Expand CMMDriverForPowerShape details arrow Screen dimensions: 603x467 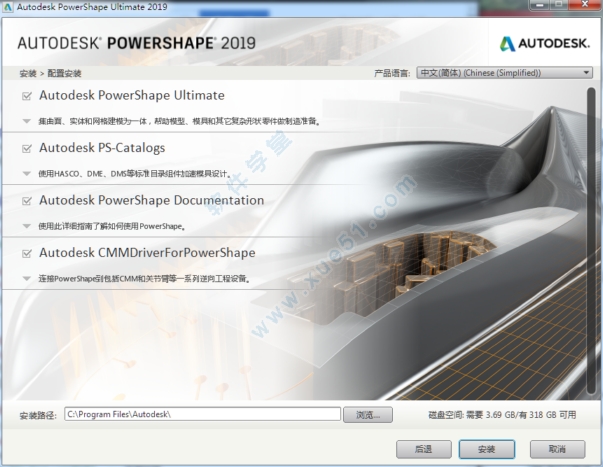[x=27, y=278]
